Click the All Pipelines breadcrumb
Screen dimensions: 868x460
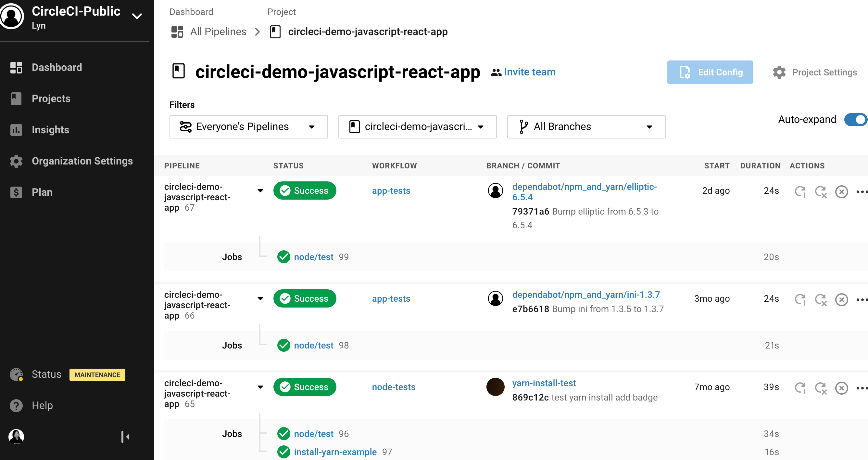coord(218,32)
